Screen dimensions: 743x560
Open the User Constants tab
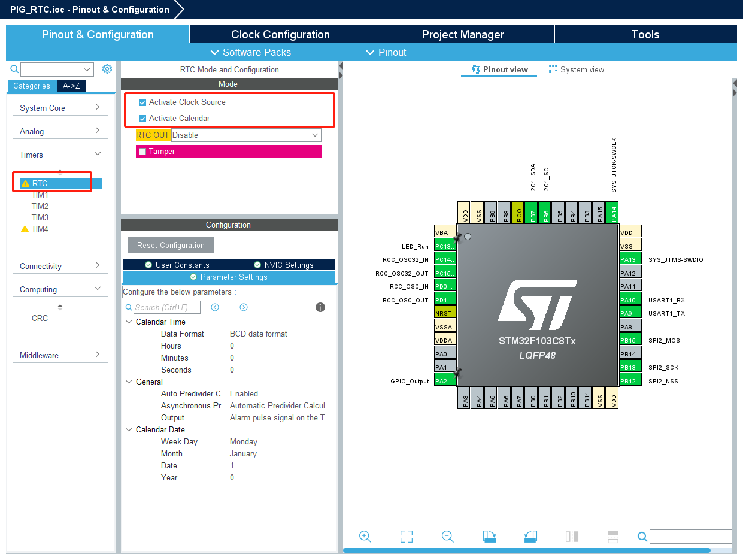point(177,265)
